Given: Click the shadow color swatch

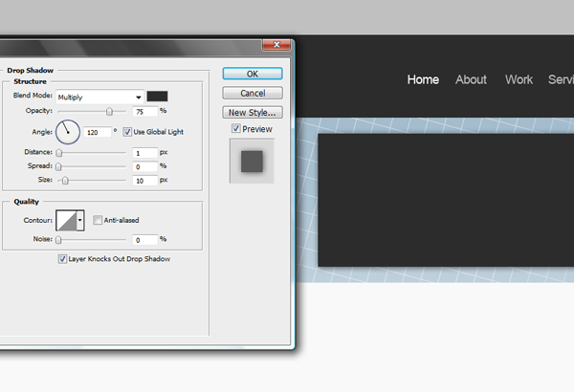Looking at the screenshot, I should (x=158, y=97).
